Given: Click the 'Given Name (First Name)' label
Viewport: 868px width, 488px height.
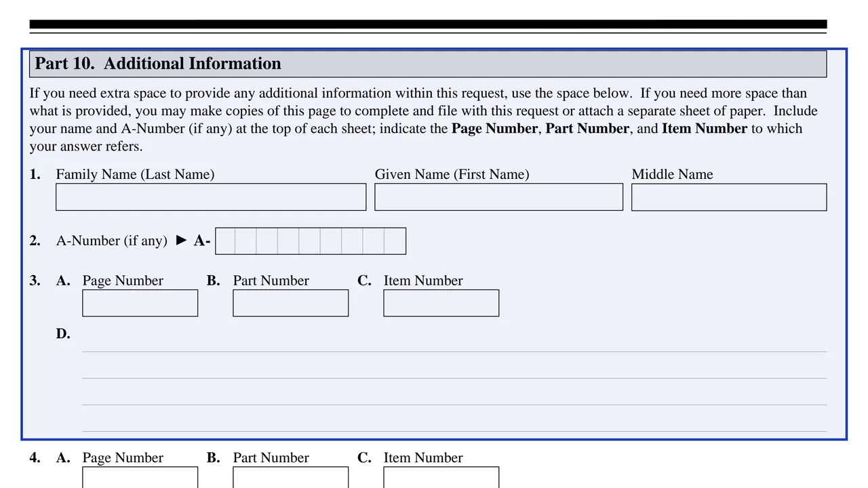Looking at the screenshot, I should click(x=452, y=175).
